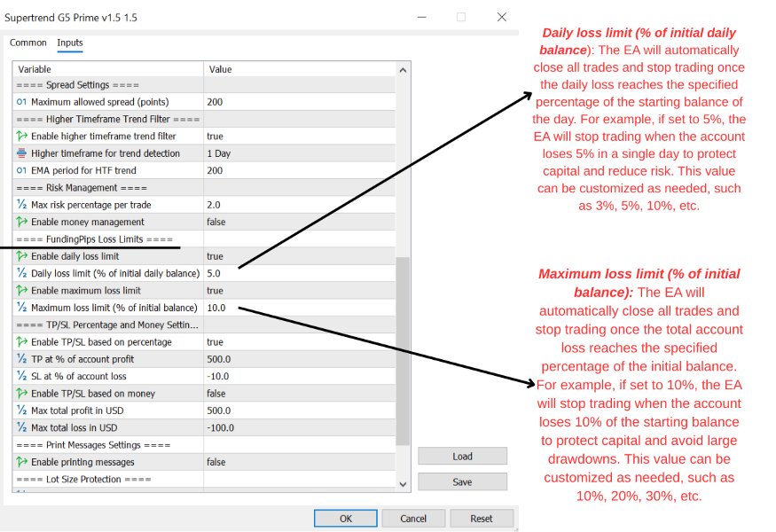
Task: Switch to the Inputs tab
Action: 70,43
